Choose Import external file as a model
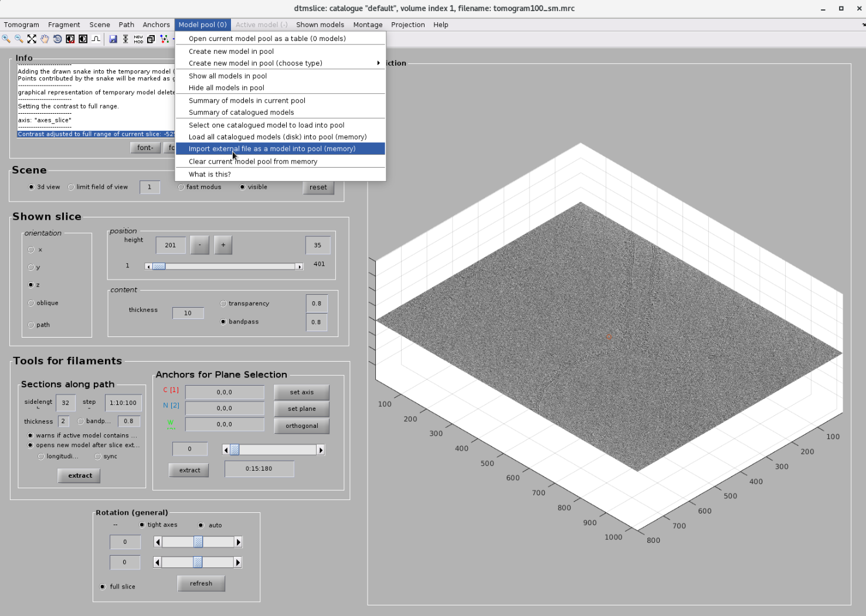Viewport: 866px width, 616px height. coord(280,148)
